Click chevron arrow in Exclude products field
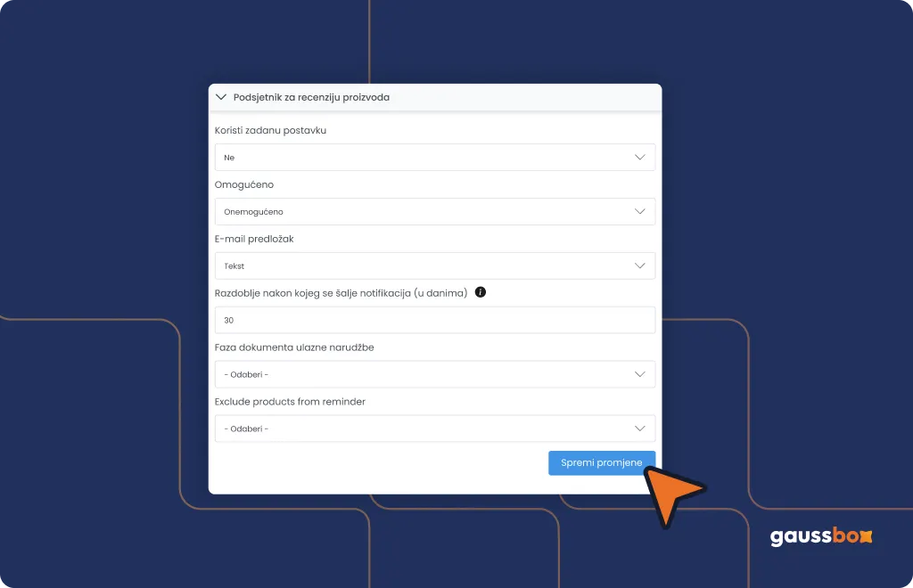This screenshot has height=588, width=913. pyautogui.click(x=640, y=429)
